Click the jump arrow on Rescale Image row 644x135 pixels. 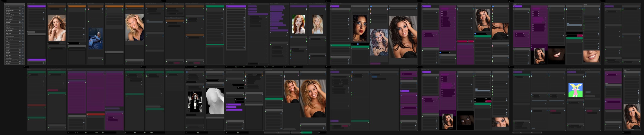click(x=23, y=61)
